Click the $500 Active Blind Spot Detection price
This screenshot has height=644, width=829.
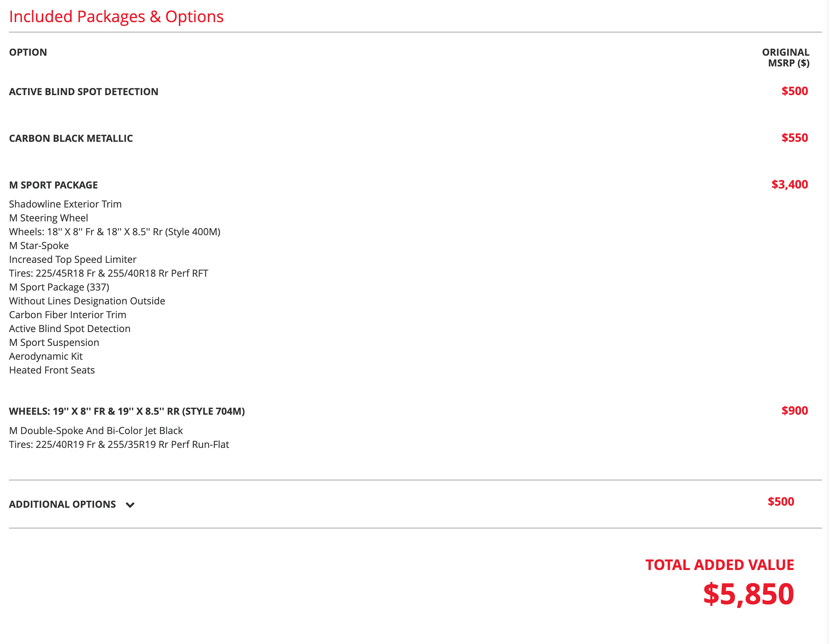pos(794,91)
